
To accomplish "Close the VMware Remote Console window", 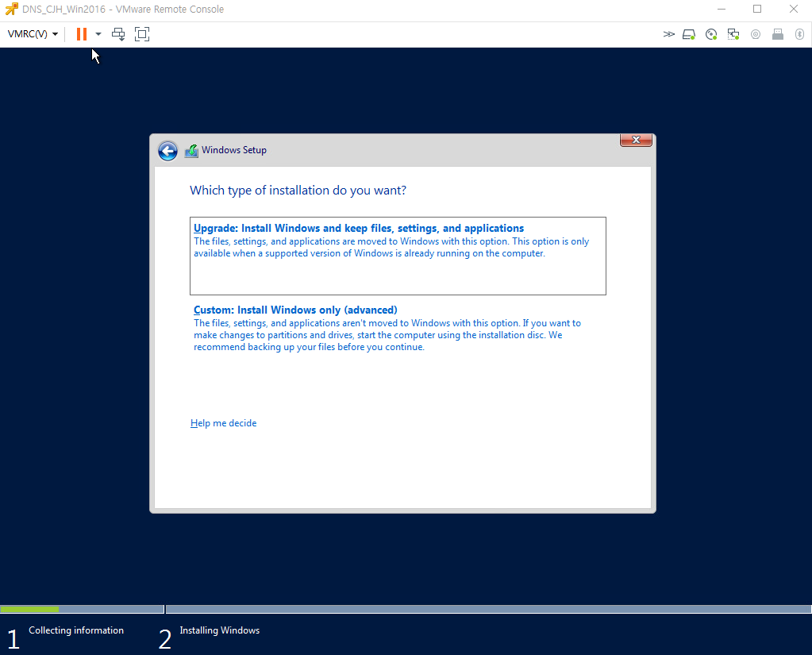I will [x=794, y=9].
